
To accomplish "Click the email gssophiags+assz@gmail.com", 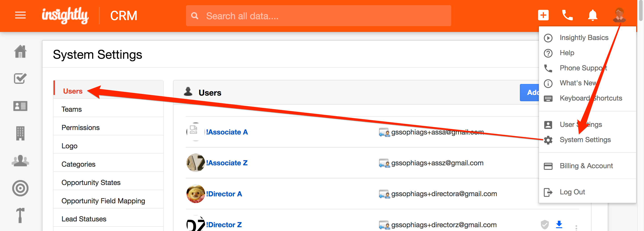I will pos(437,163).
